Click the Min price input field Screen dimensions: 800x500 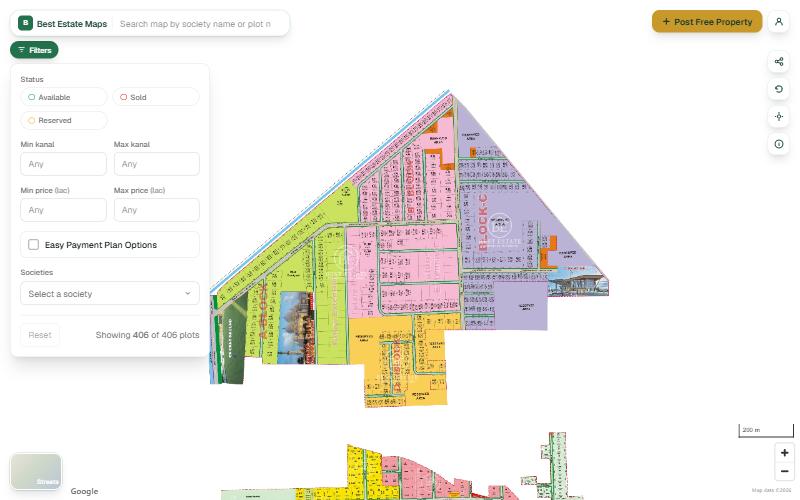[63, 210]
